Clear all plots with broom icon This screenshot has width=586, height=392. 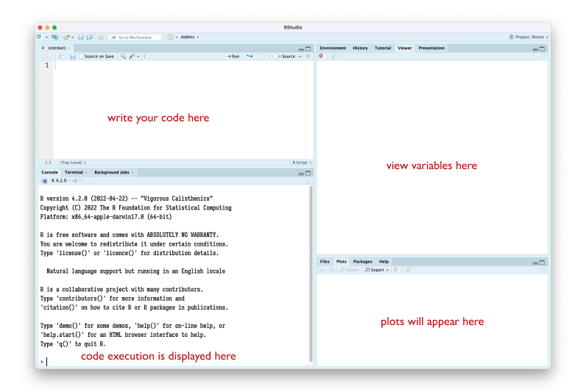pyautogui.click(x=408, y=270)
